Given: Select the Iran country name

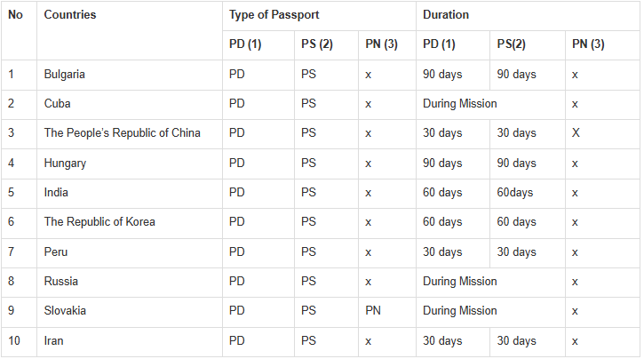Looking at the screenshot, I should coord(54,341).
